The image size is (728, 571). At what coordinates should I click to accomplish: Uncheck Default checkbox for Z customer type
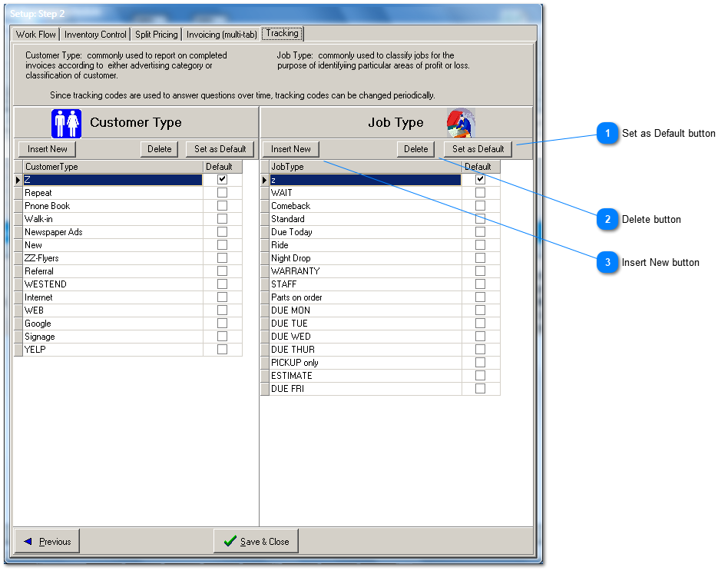(222, 180)
